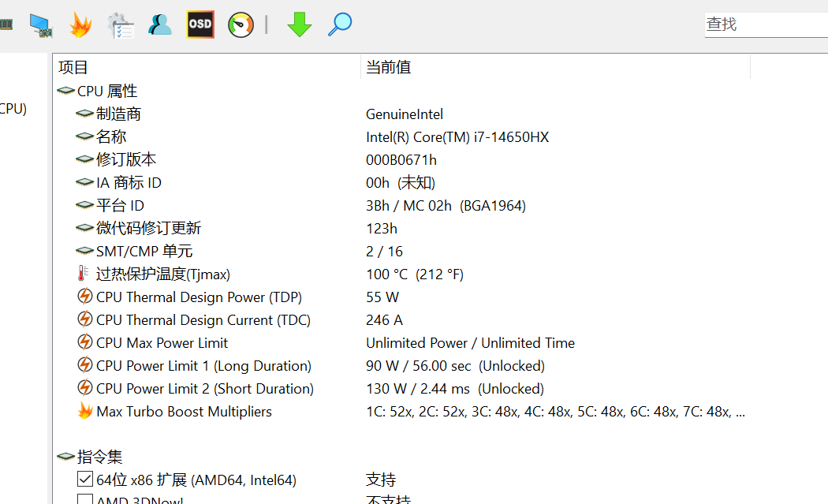Select the 微代码修订更新 row
Image resolution: width=828 pixels, height=504 pixels.
click(148, 228)
